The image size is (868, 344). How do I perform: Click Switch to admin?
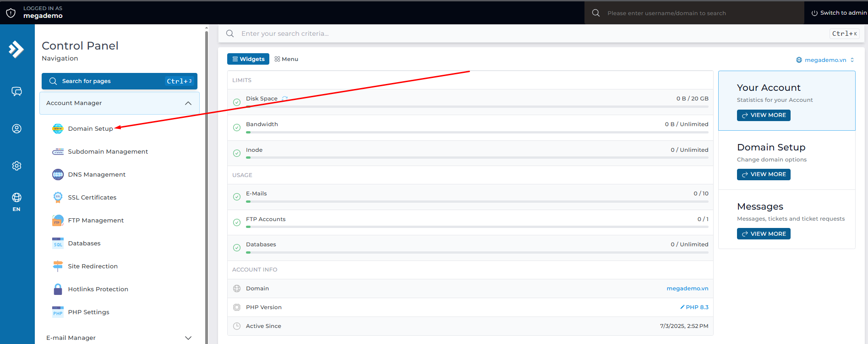[x=839, y=13]
